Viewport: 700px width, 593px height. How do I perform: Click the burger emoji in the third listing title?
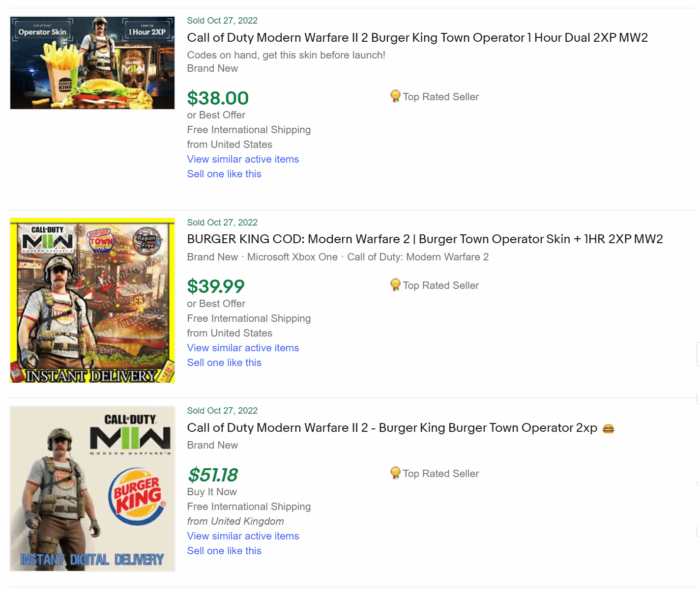point(608,428)
